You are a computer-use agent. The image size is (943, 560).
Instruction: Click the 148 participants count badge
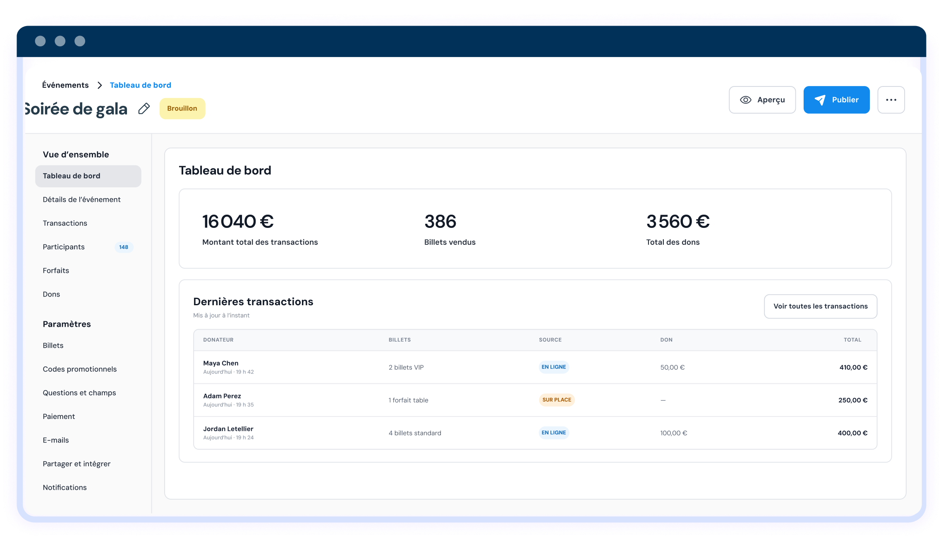coord(124,247)
